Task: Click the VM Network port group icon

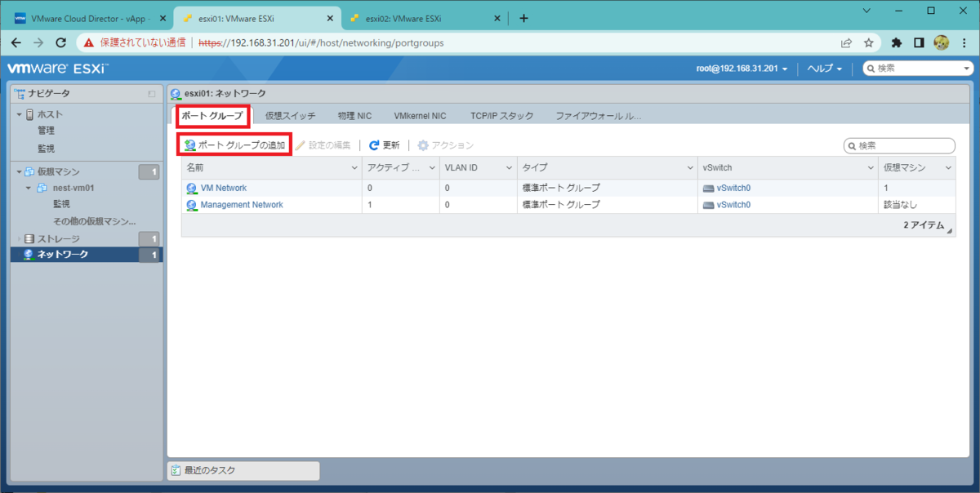Action: pyautogui.click(x=192, y=188)
